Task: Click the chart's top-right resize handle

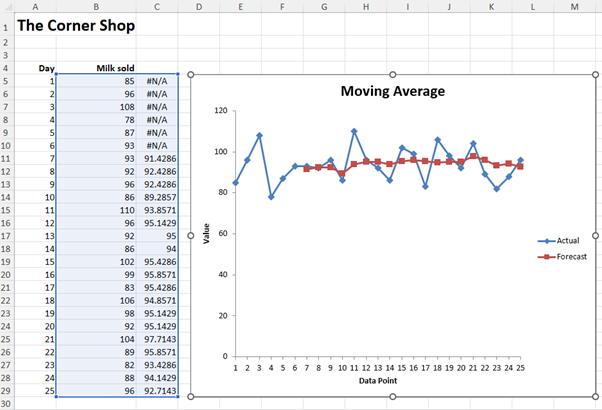Action: [x=595, y=74]
